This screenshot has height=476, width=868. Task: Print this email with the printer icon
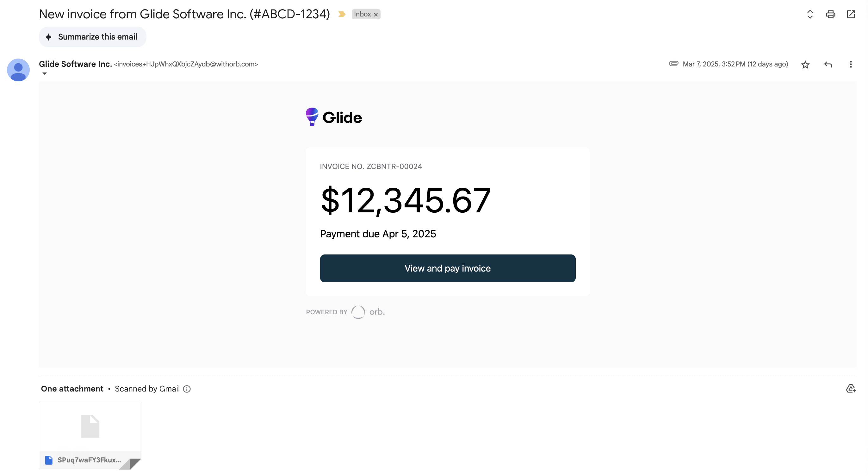click(x=830, y=14)
